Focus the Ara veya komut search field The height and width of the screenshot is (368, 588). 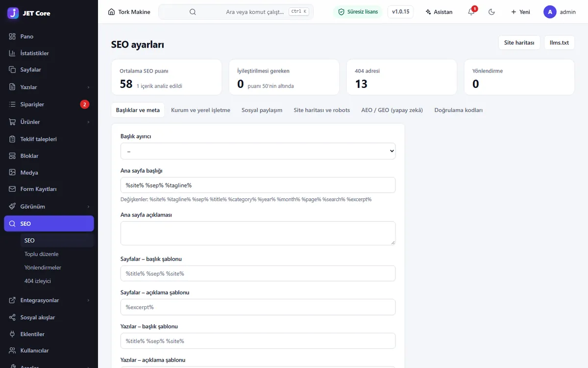236,12
